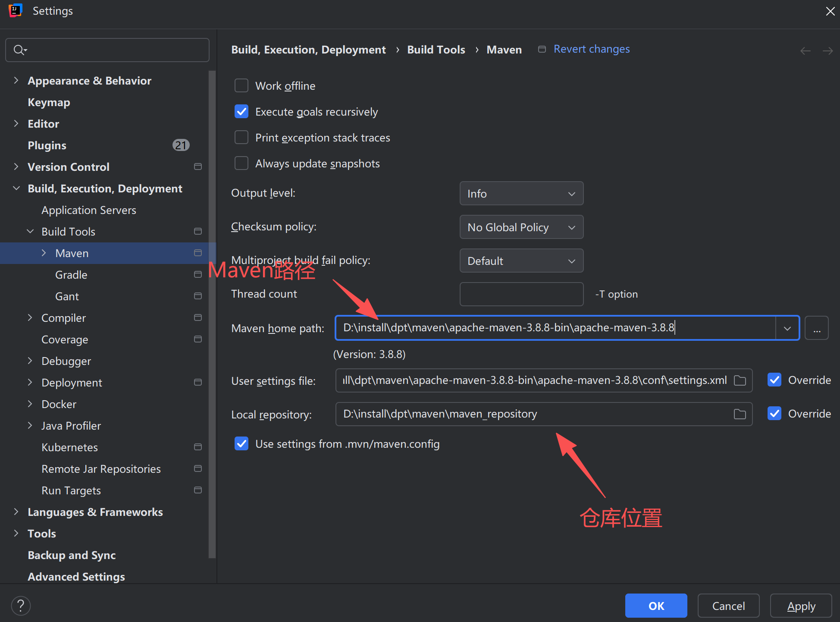Open the Output level dropdown
The image size is (840, 622).
(521, 194)
